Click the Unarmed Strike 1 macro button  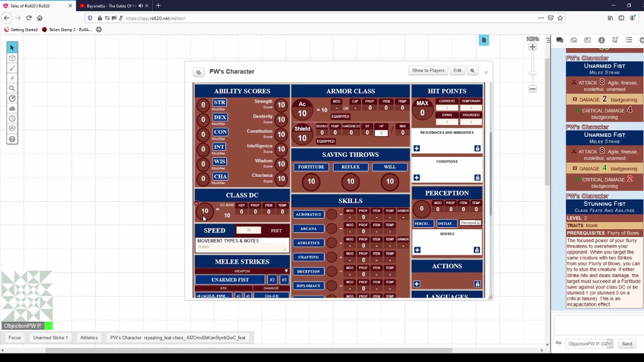pos(50,338)
